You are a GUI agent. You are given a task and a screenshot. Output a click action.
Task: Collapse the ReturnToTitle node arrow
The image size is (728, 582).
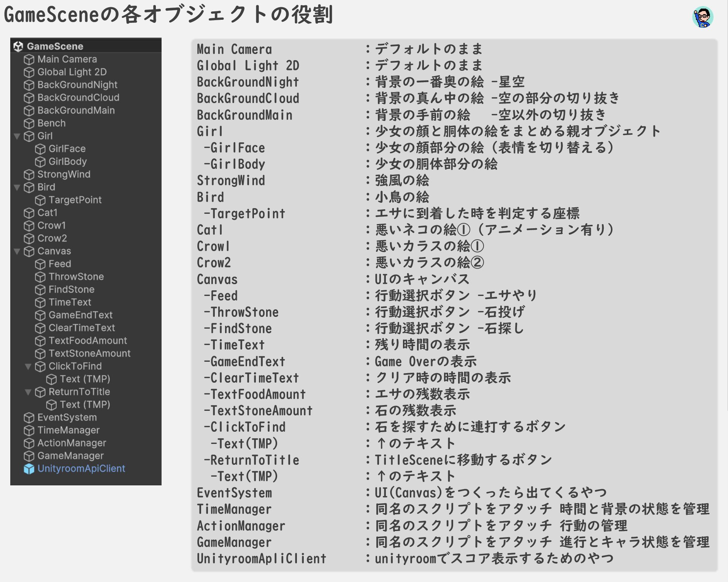coord(28,392)
